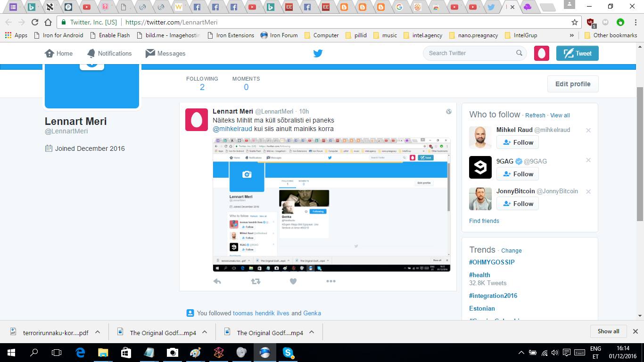Screen dimensions: 644x362
Task: Open the #integration2016 trend
Action: (493, 296)
